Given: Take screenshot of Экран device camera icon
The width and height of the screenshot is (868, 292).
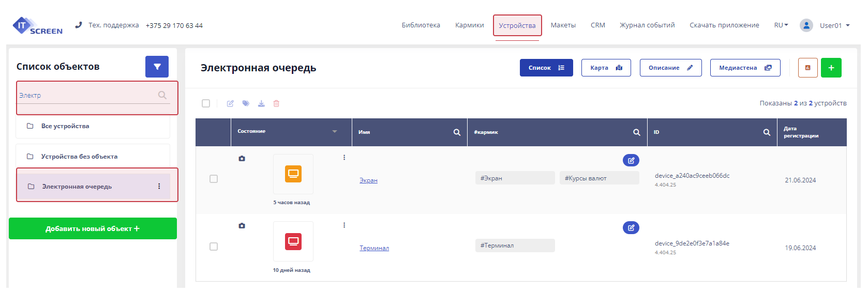Looking at the screenshot, I should [x=242, y=159].
